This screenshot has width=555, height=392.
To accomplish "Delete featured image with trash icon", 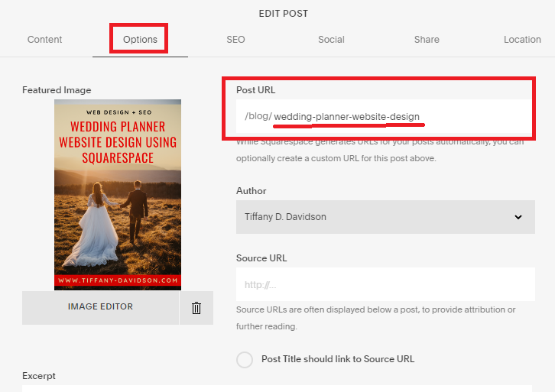I will coord(196,308).
